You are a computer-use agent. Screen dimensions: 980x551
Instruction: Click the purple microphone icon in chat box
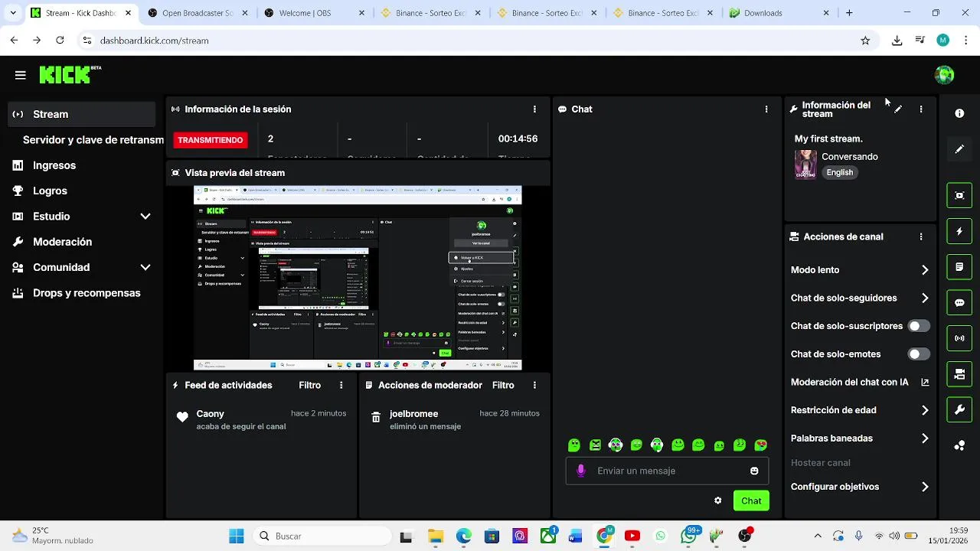coord(581,471)
